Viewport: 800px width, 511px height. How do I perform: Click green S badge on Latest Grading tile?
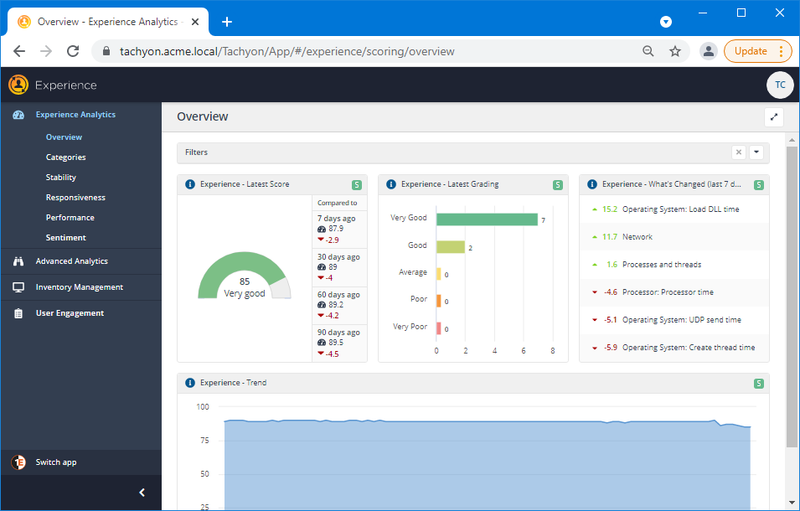(558, 185)
